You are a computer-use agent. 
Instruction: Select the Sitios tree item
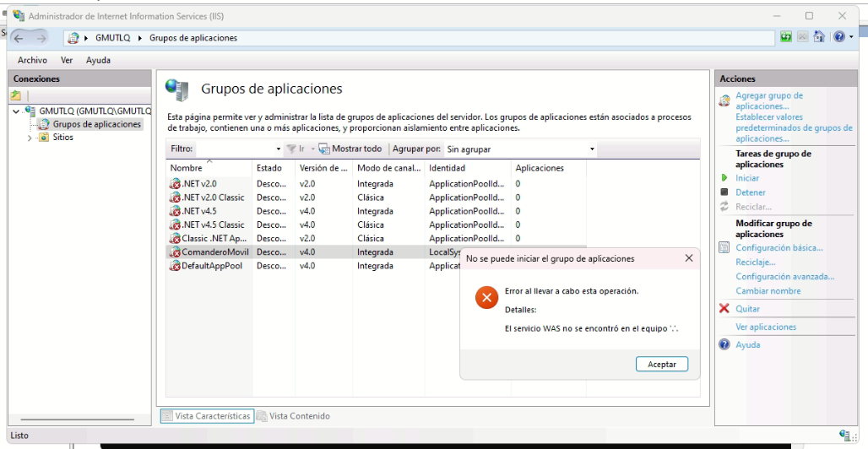(x=62, y=138)
